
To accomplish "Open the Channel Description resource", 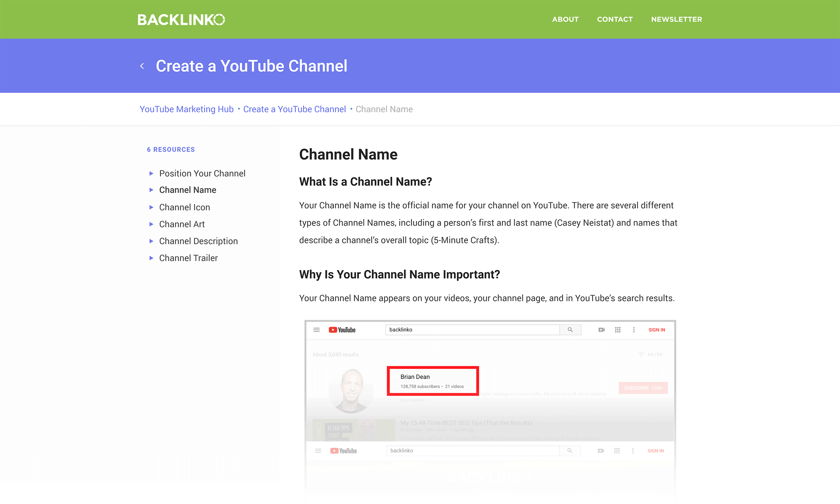I will pos(198,241).
